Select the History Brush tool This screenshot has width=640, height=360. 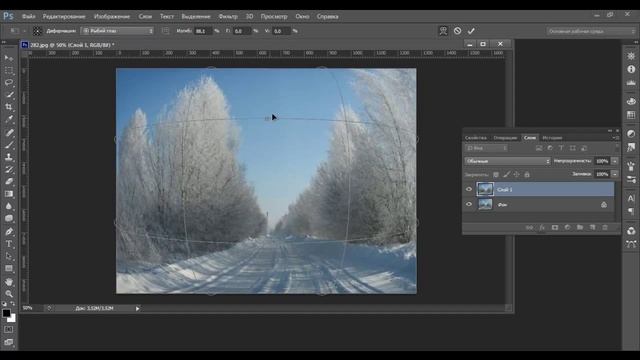click(x=9, y=169)
